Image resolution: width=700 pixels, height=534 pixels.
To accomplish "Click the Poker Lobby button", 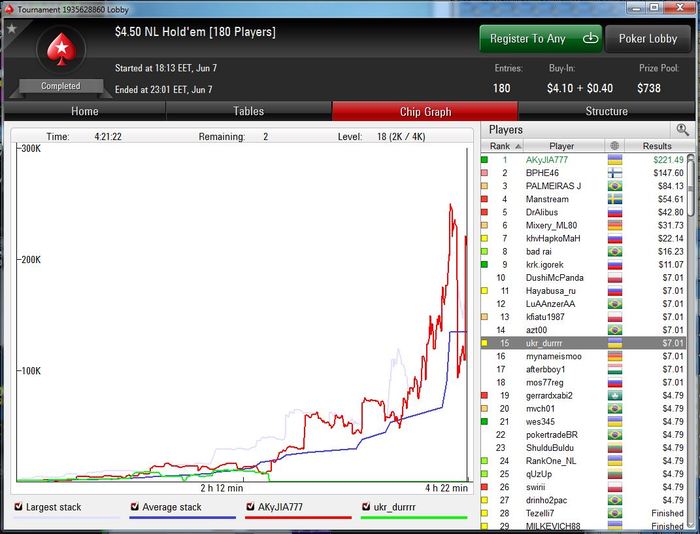I will [648, 38].
